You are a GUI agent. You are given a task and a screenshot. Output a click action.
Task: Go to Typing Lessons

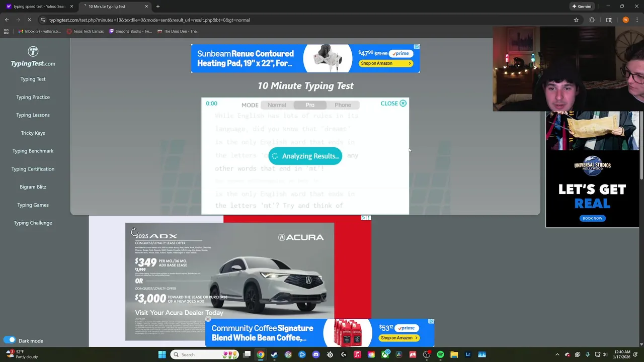33,115
